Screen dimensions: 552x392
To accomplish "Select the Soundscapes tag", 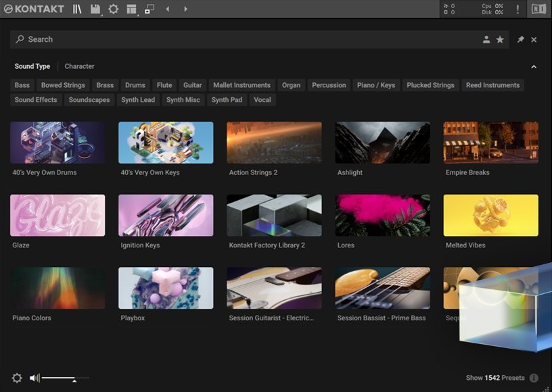I will point(89,100).
